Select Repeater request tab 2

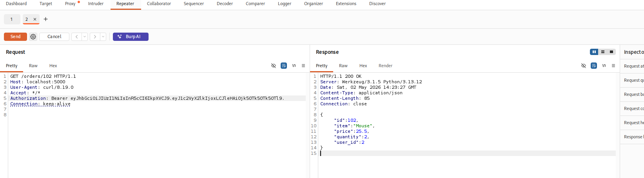(x=27, y=19)
